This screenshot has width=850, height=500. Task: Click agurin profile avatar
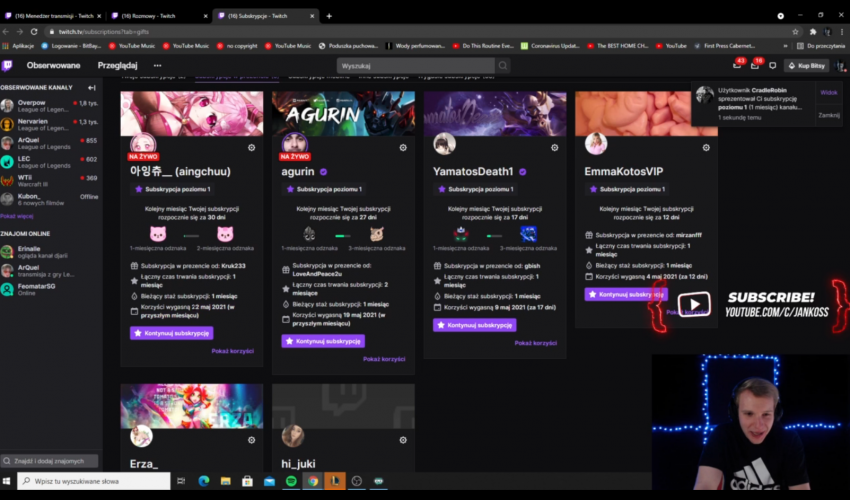click(x=294, y=144)
